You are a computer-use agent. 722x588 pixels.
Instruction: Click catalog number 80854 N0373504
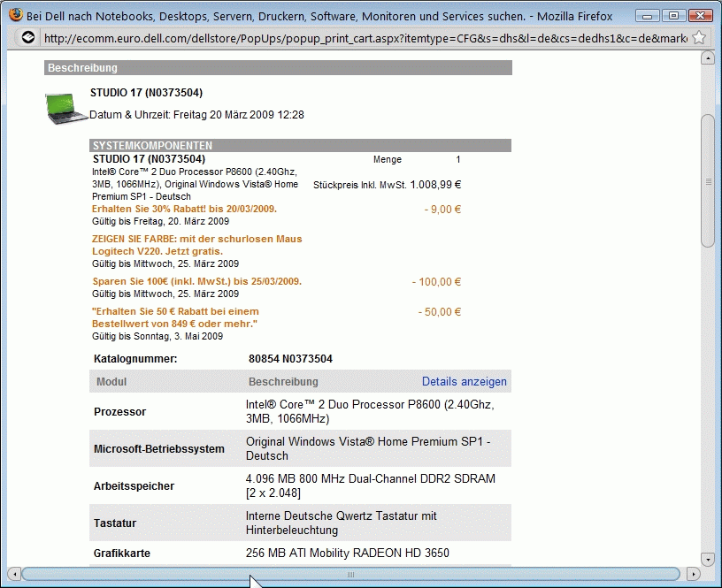coord(290,359)
